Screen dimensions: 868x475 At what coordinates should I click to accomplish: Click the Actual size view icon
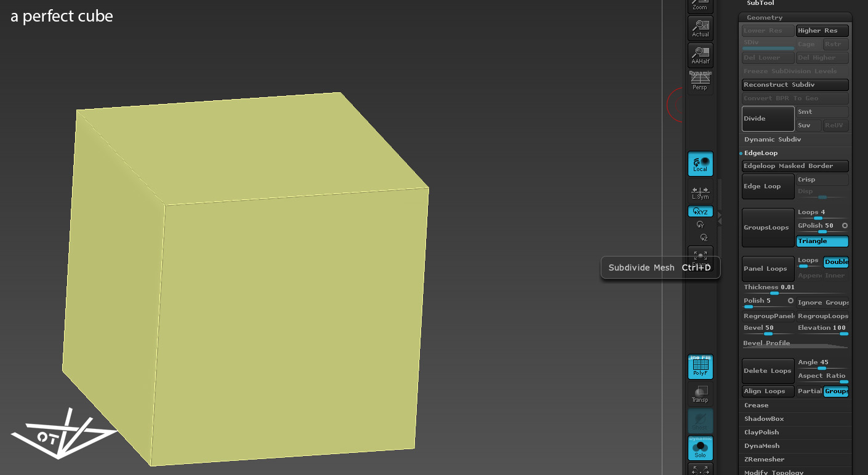pyautogui.click(x=700, y=29)
